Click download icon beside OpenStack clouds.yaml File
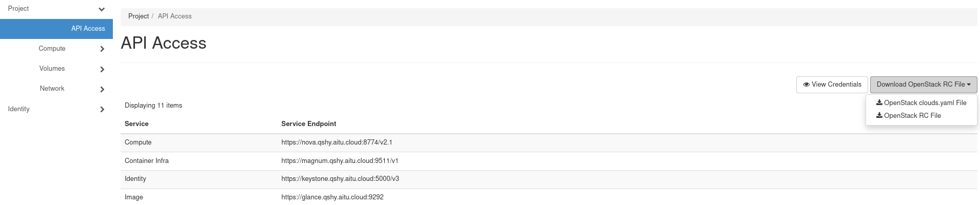Screen dimensions: 980x205 pyautogui.click(x=879, y=102)
